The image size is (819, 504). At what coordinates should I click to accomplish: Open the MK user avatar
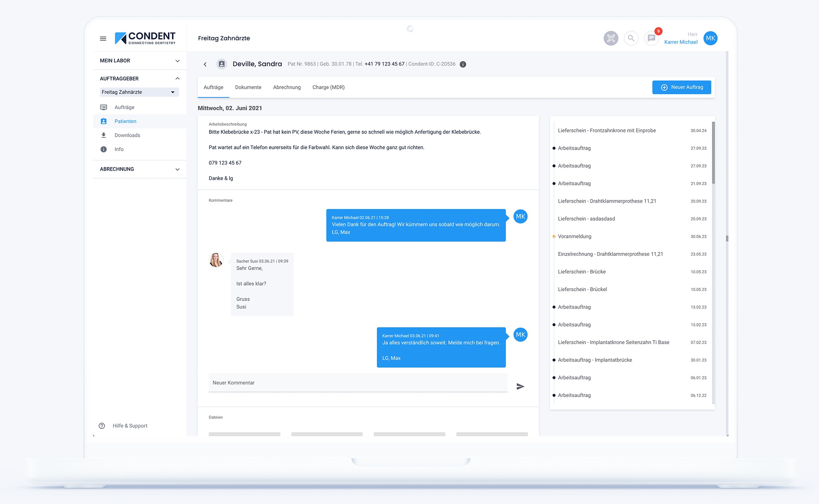[x=710, y=38]
